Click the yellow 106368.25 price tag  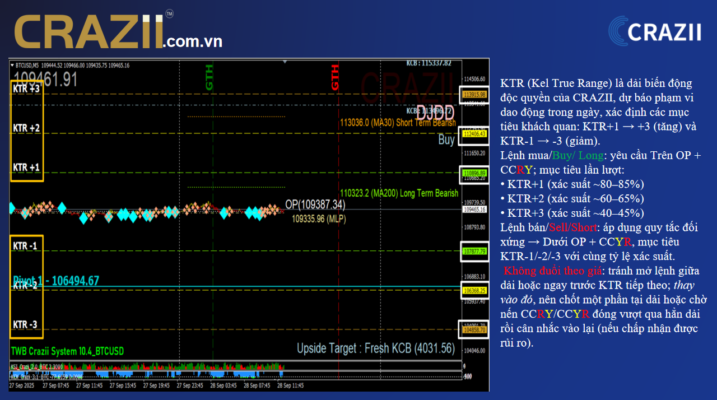pyautogui.click(x=475, y=291)
